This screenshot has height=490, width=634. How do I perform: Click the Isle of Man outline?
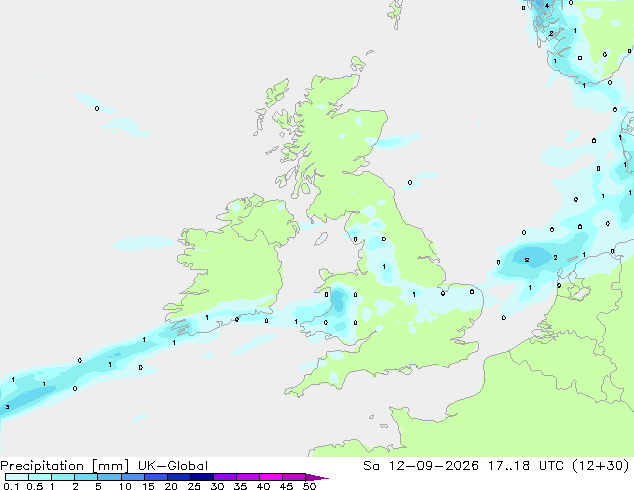(x=321, y=239)
